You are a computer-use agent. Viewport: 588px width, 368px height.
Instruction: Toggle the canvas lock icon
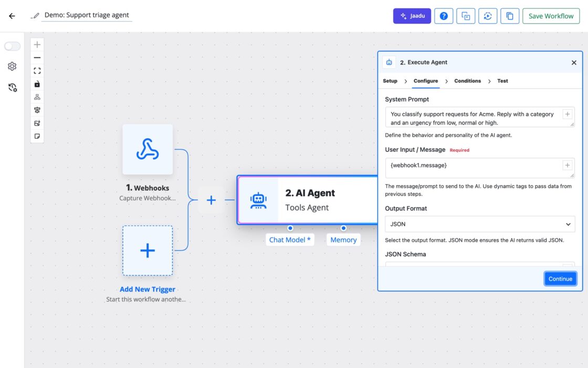tap(37, 84)
